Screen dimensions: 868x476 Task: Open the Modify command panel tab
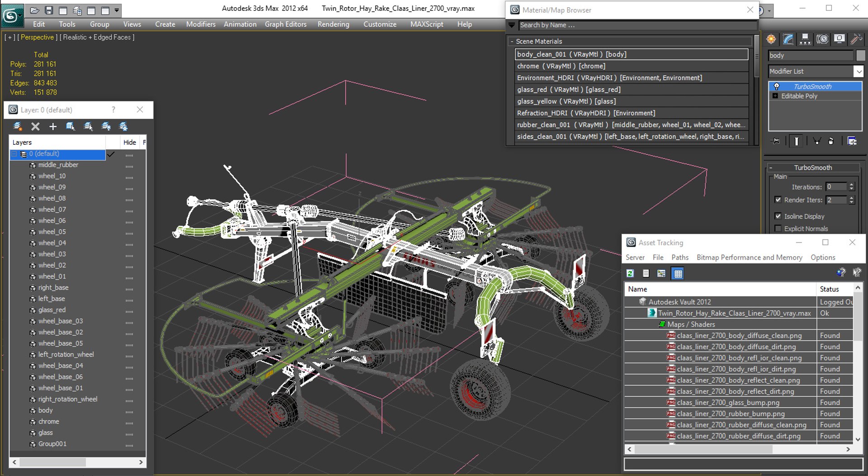tap(788, 39)
